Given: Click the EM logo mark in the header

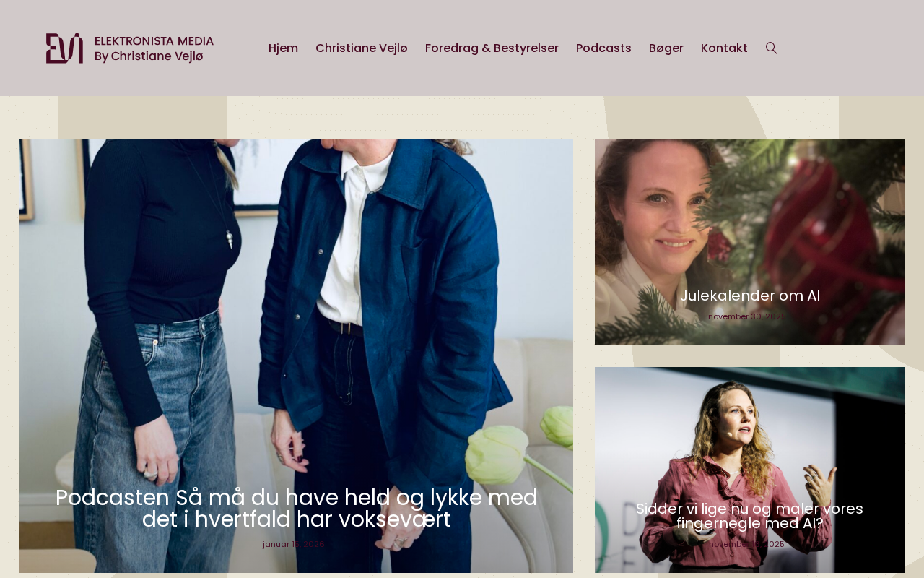Looking at the screenshot, I should 64,48.
